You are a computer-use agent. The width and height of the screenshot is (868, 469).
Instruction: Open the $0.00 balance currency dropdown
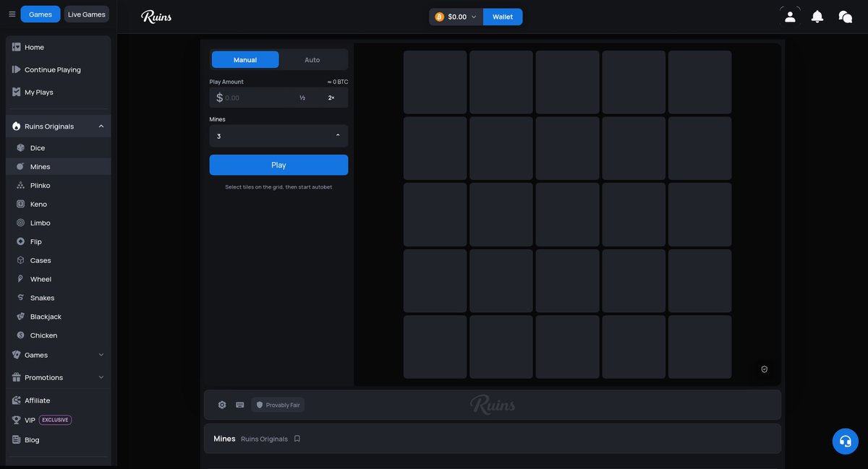(456, 17)
